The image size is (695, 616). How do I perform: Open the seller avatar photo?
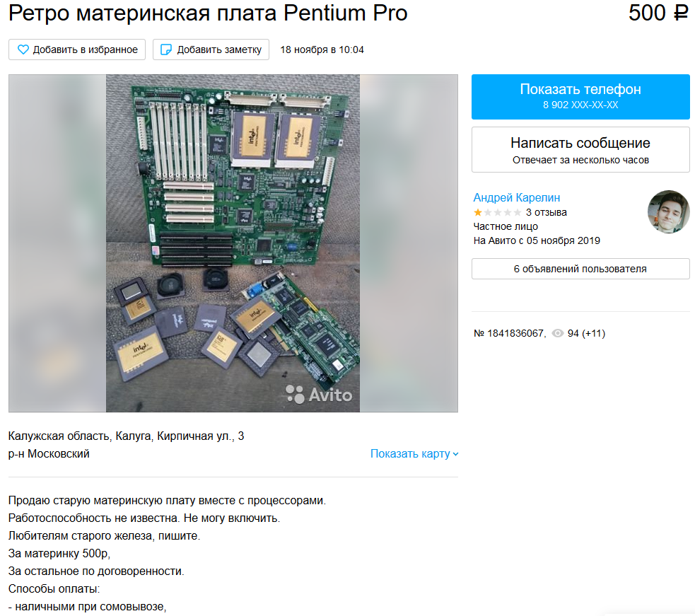[x=668, y=212]
